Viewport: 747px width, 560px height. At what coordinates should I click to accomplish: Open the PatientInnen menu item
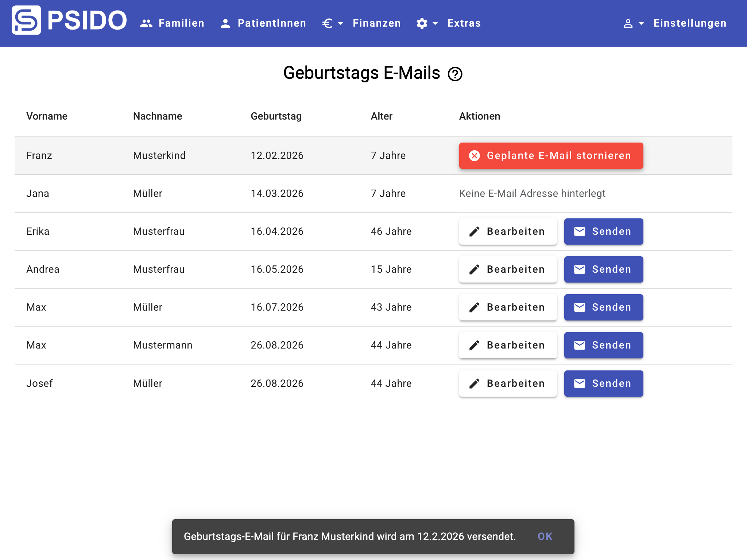click(272, 23)
